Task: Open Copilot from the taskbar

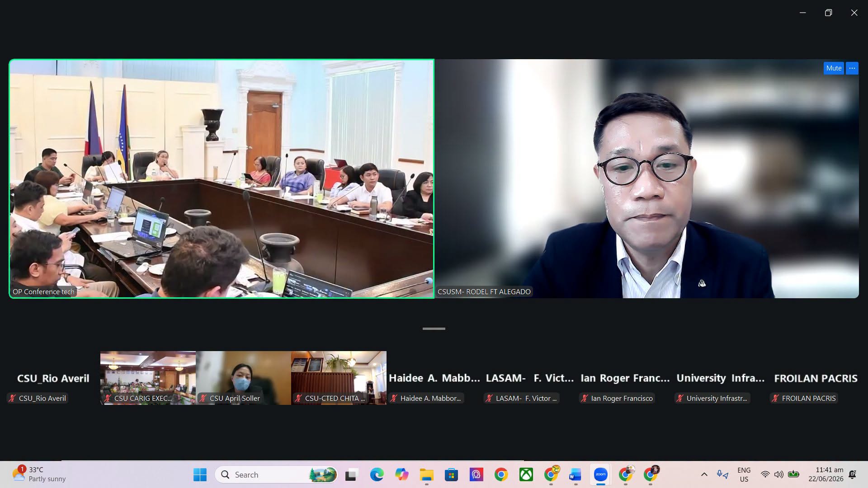Action: pyautogui.click(x=401, y=474)
